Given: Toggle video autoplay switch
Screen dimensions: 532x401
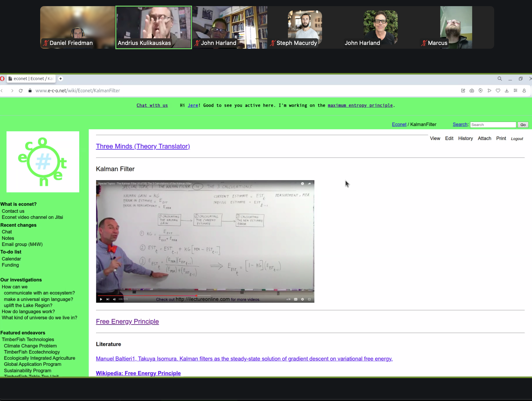Looking at the screenshot, I should point(288,299).
